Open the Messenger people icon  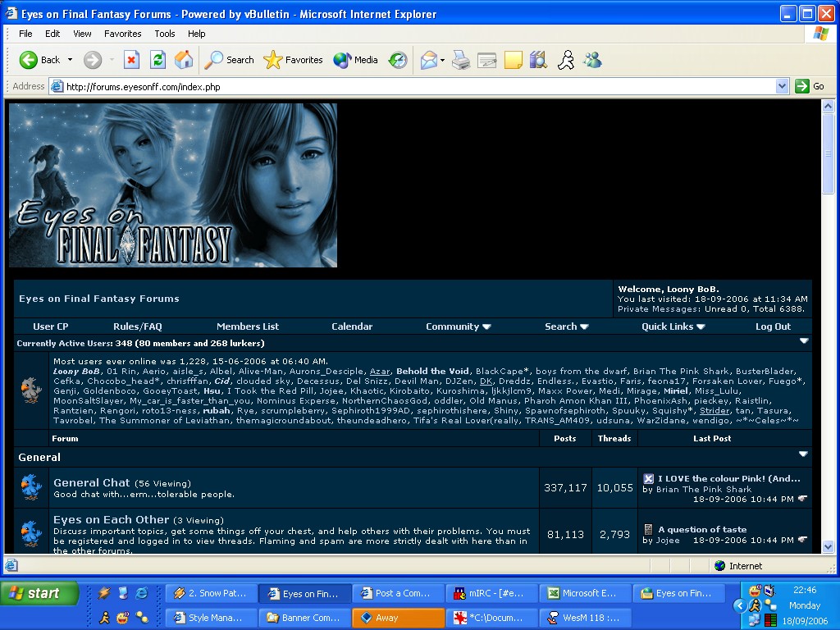click(592, 60)
